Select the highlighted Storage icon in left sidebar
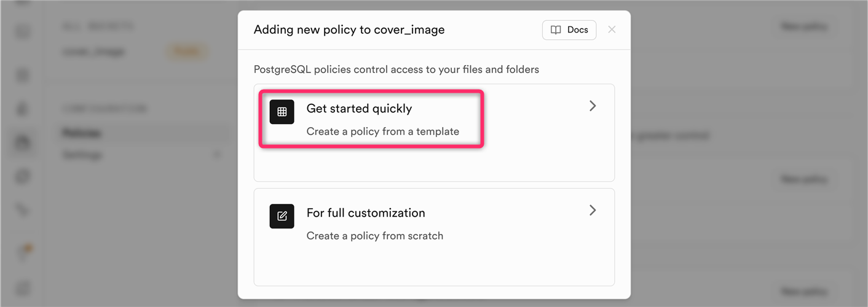868x307 pixels. click(x=23, y=142)
